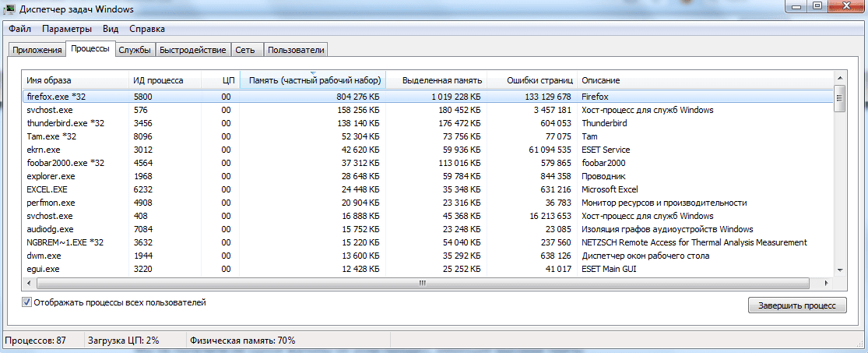The height and width of the screenshot is (353, 868).
Task: Sort by the Память (частный рабочий набор) column
Action: click(x=314, y=80)
